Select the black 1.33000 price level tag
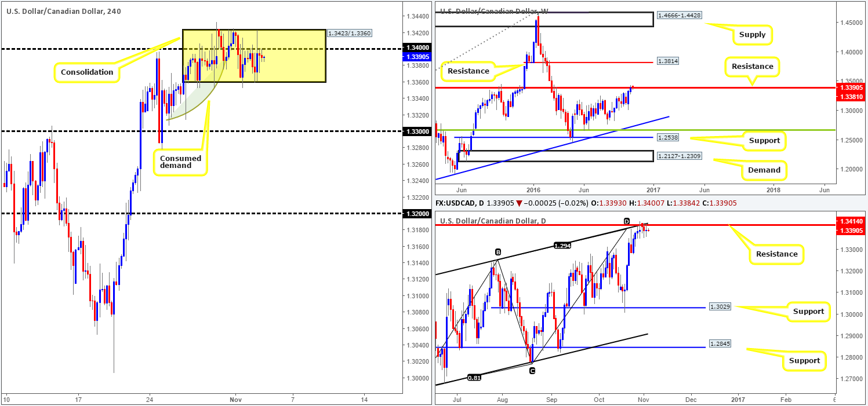 (x=416, y=131)
